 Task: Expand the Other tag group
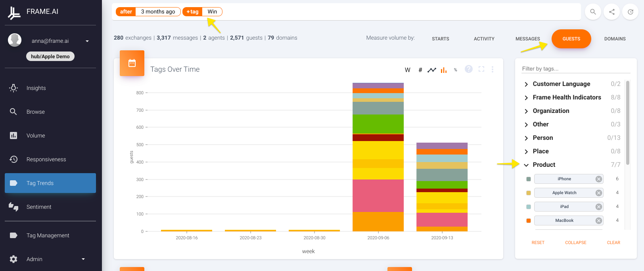526,125
